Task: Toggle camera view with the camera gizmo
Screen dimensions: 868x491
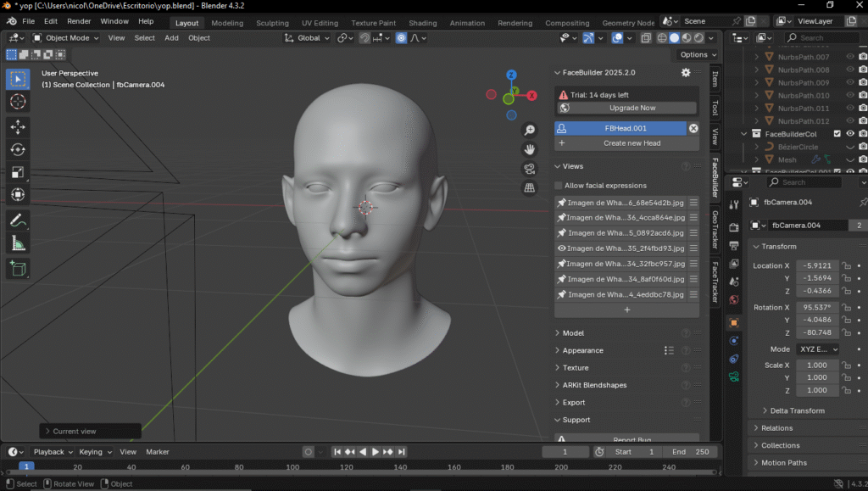Action: 530,169
